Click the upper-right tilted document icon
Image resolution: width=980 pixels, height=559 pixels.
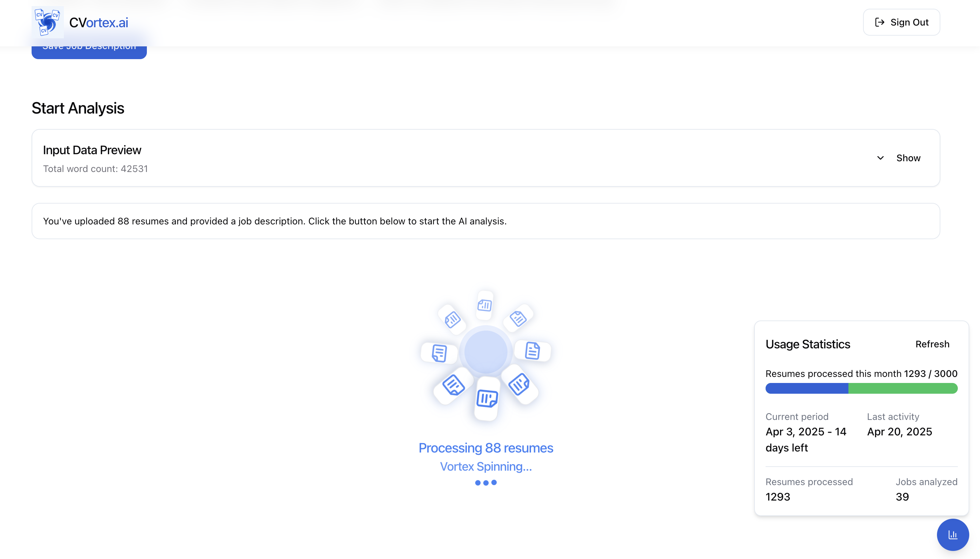coord(518,319)
